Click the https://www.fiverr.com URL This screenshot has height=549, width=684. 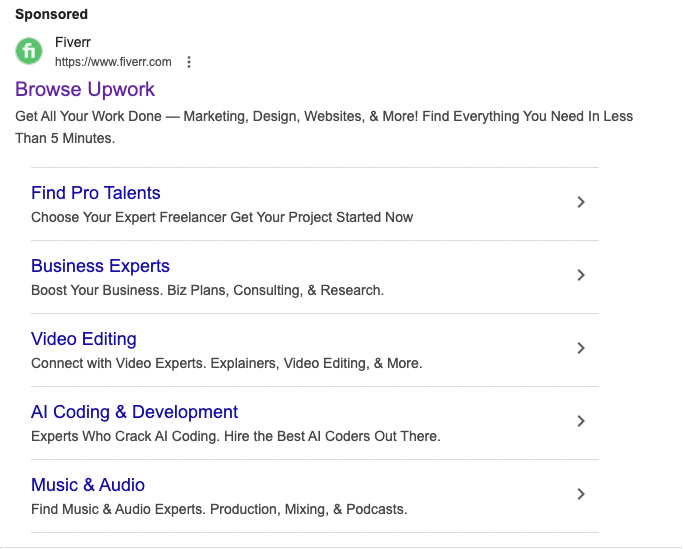tap(113, 62)
